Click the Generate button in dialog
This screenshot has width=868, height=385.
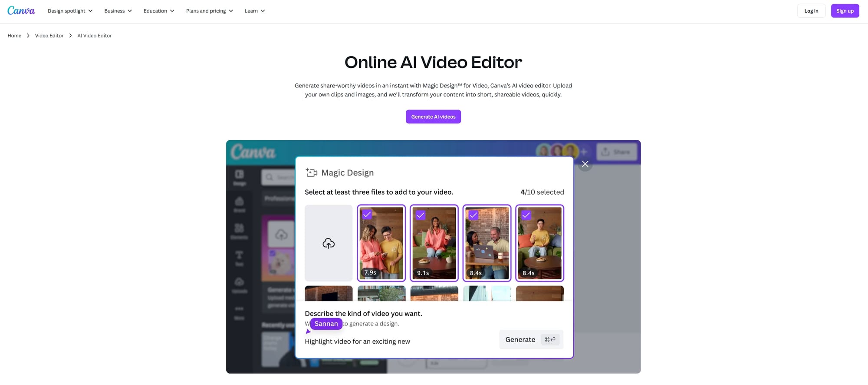(x=531, y=339)
